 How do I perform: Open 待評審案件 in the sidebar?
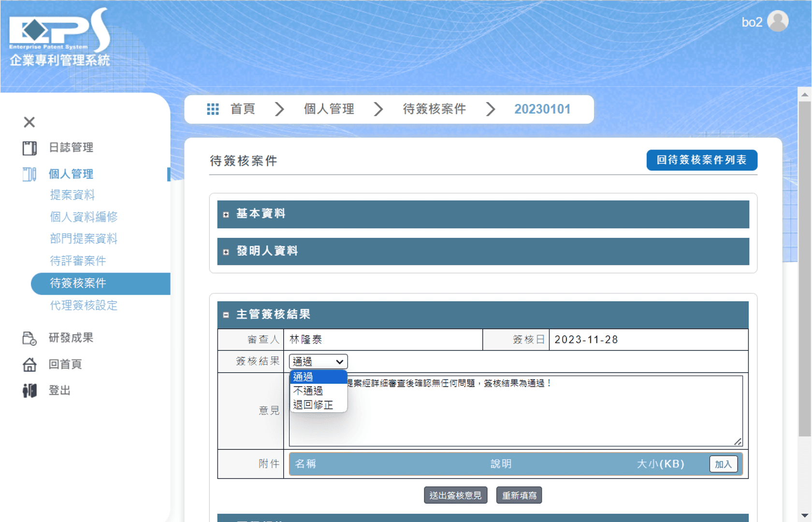coord(78,261)
